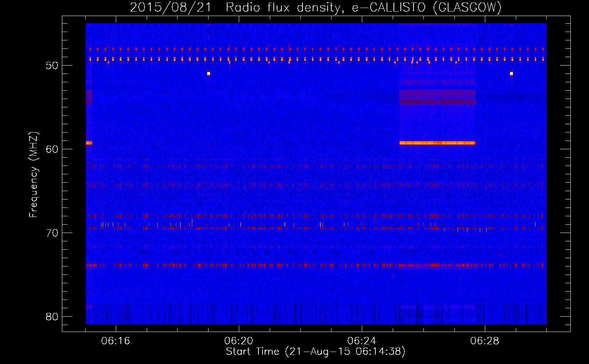Click the 06:16 time tick label

pos(115,341)
